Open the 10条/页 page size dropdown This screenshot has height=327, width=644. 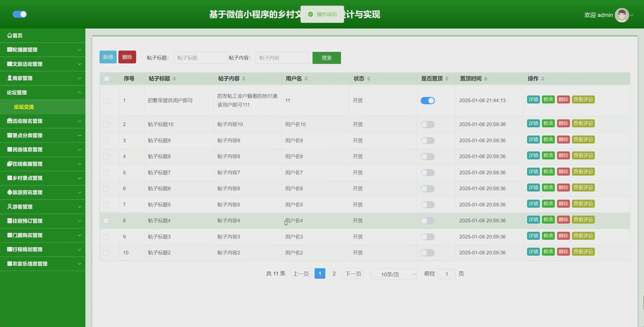click(x=394, y=274)
